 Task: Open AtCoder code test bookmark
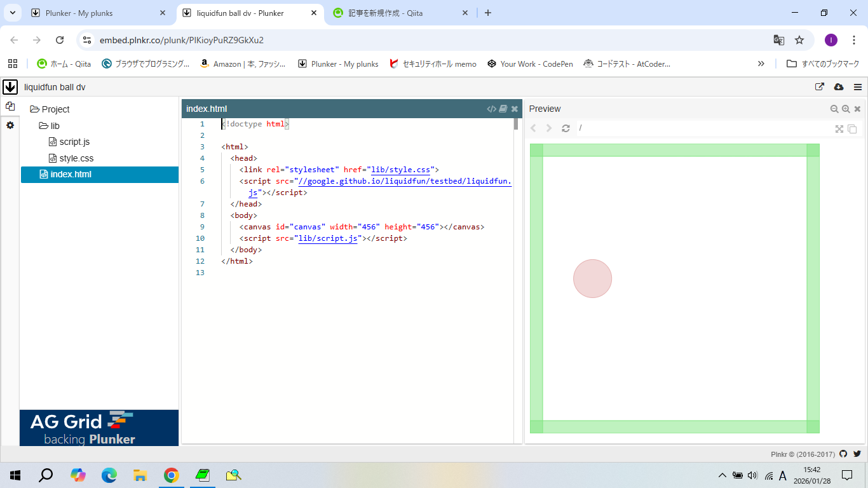[x=627, y=64]
